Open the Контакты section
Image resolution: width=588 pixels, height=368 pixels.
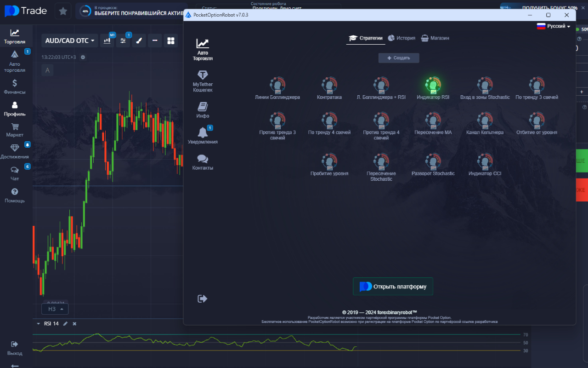203,162
